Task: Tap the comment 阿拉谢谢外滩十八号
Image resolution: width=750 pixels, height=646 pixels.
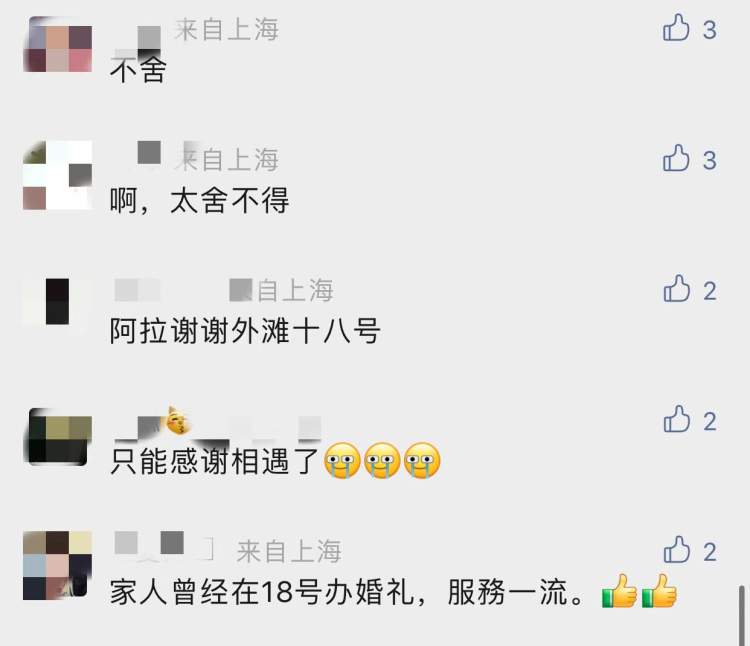Action: point(245,331)
